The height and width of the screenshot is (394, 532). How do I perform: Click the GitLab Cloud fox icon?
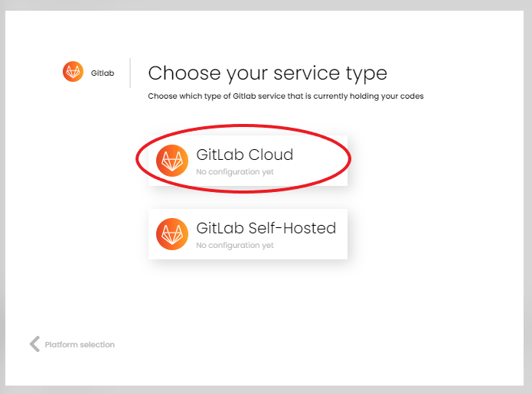171,160
